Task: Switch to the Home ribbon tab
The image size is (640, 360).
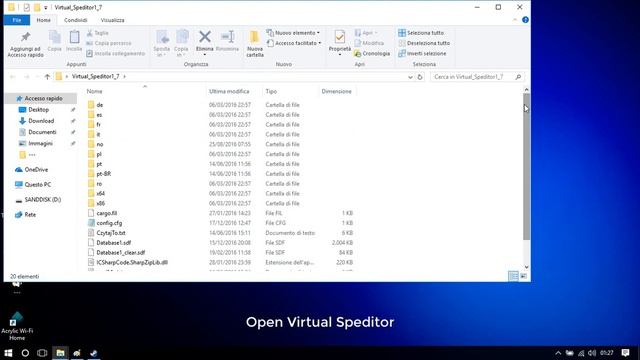Action: point(44,20)
